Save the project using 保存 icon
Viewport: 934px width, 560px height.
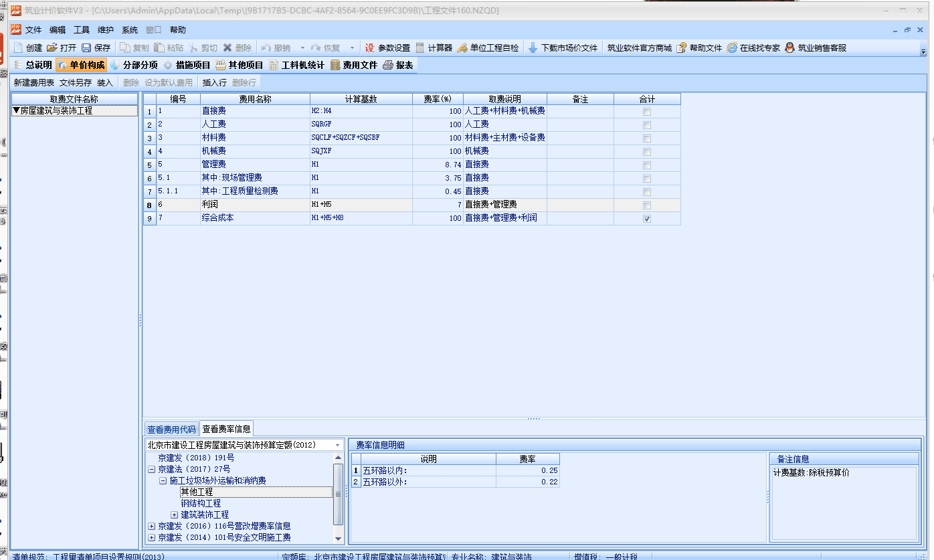(x=86, y=48)
